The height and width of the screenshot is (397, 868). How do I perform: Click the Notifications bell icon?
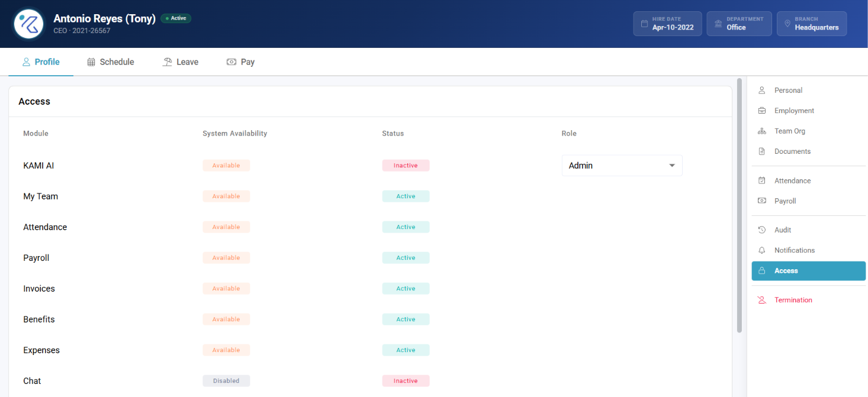coord(762,250)
